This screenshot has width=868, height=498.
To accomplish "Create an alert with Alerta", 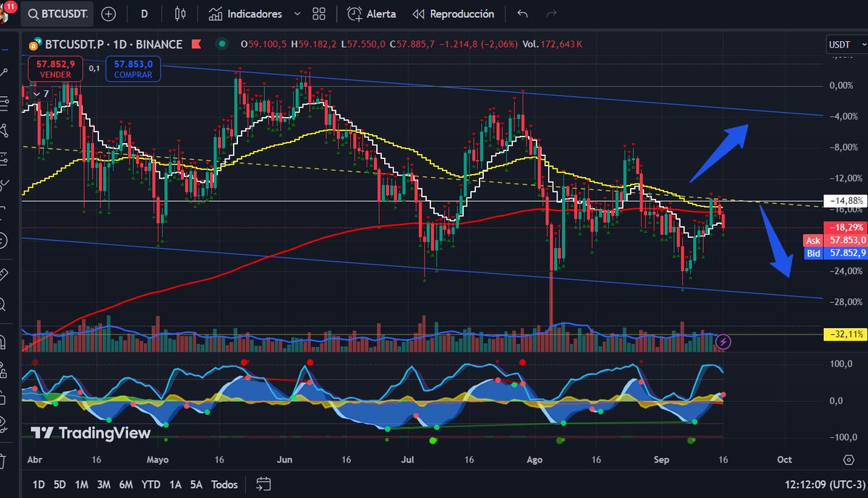I will coord(371,14).
